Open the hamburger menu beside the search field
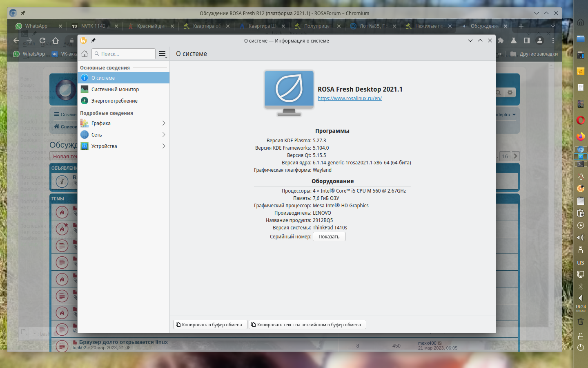This screenshot has width=588, height=368. click(162, 54)
